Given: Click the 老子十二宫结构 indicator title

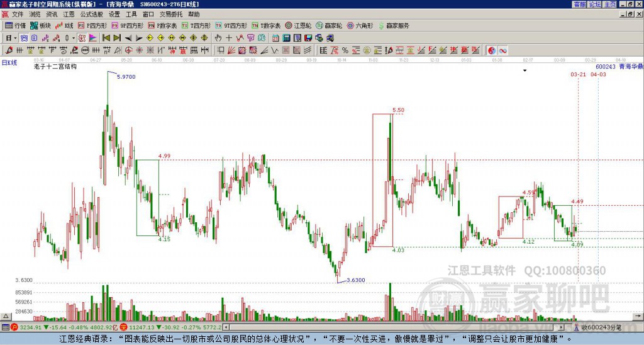Looking at the screenshot, I should coord(55,66).
